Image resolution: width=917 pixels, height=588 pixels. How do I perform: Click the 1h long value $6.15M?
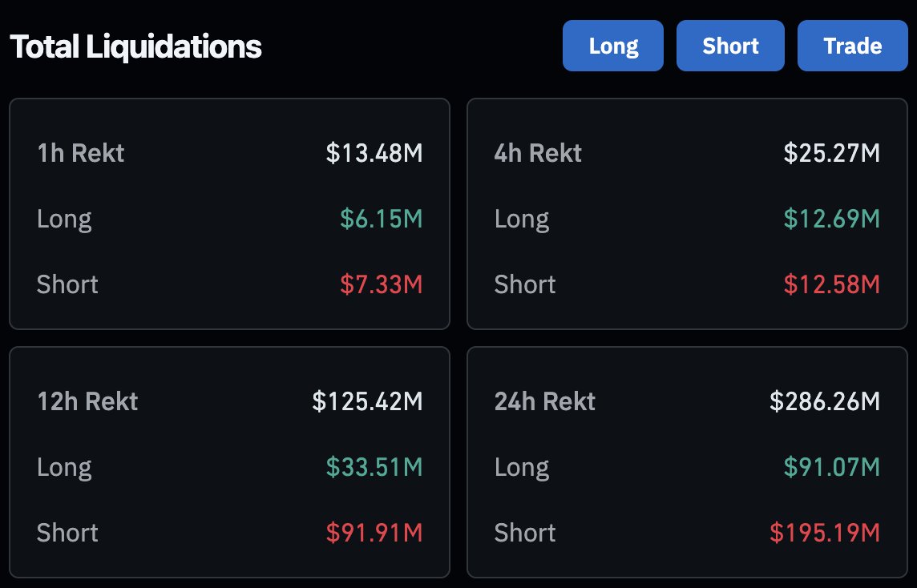click(381, 219)
